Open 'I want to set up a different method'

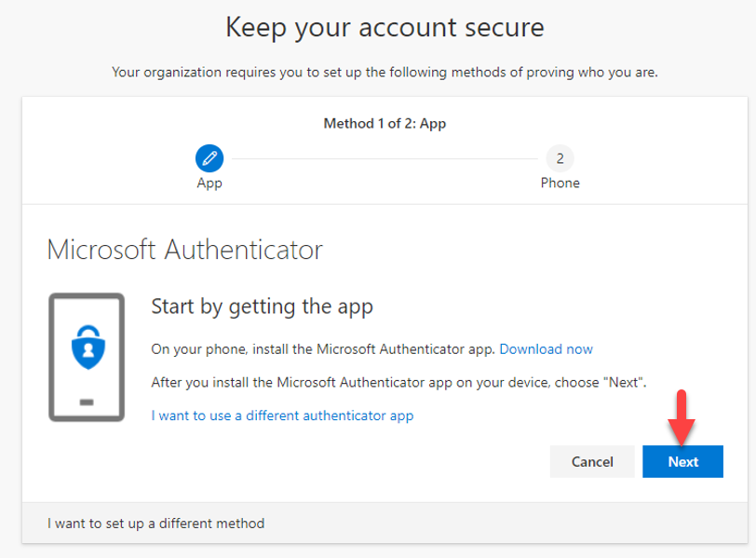click(x=155, y=524)
